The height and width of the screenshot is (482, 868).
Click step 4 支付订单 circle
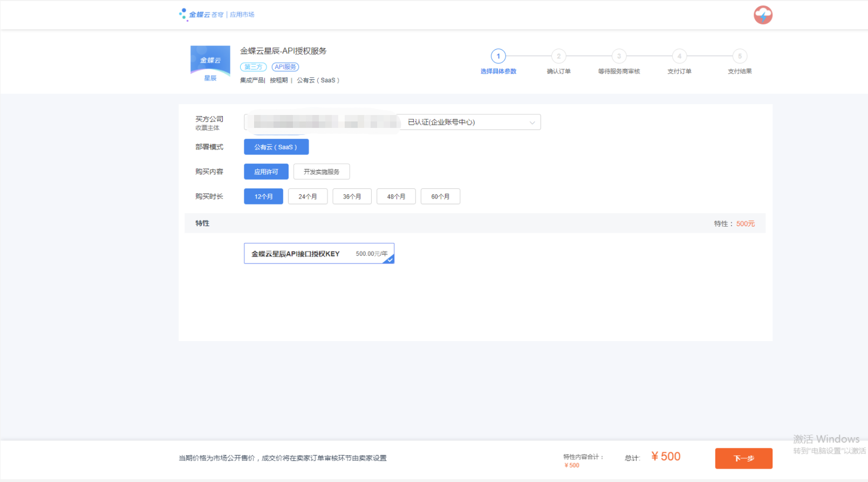(680, 56)
